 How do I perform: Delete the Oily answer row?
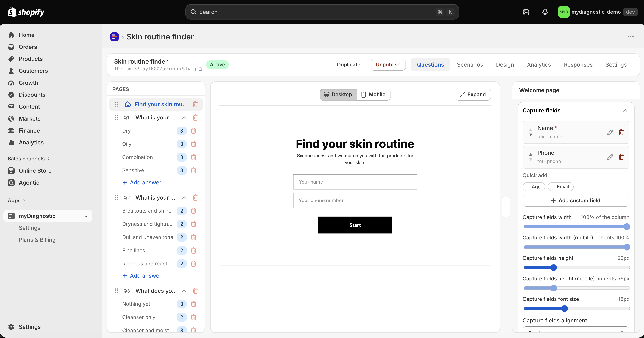tap(194, 144)
